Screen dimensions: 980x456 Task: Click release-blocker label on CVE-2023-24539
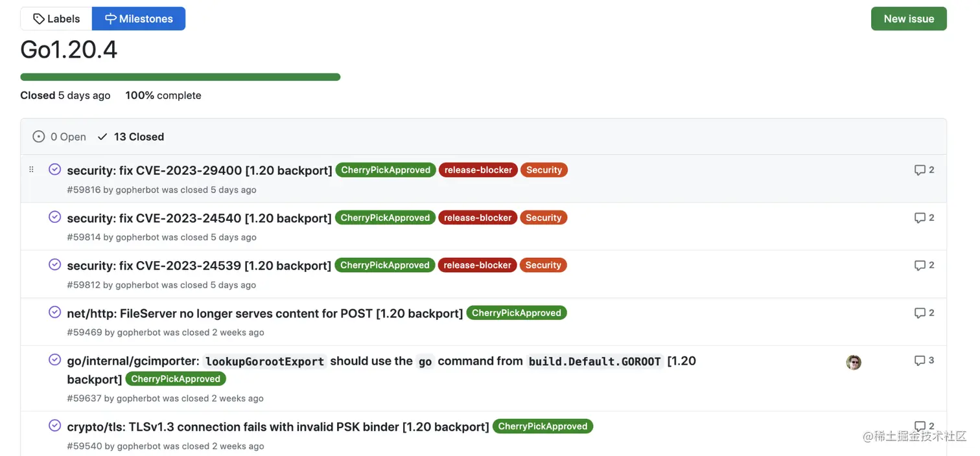(x=478, y=265)
